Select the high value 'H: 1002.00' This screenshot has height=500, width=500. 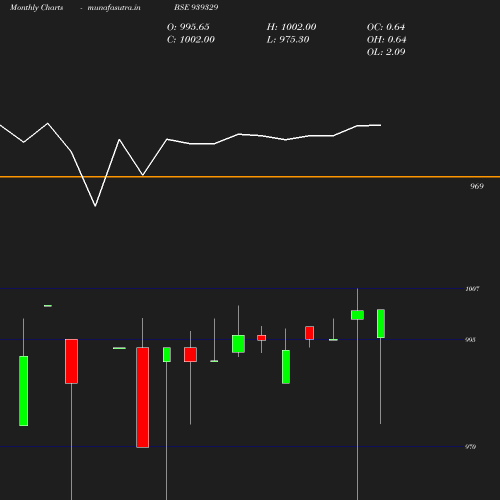click(x=291, y=27)
